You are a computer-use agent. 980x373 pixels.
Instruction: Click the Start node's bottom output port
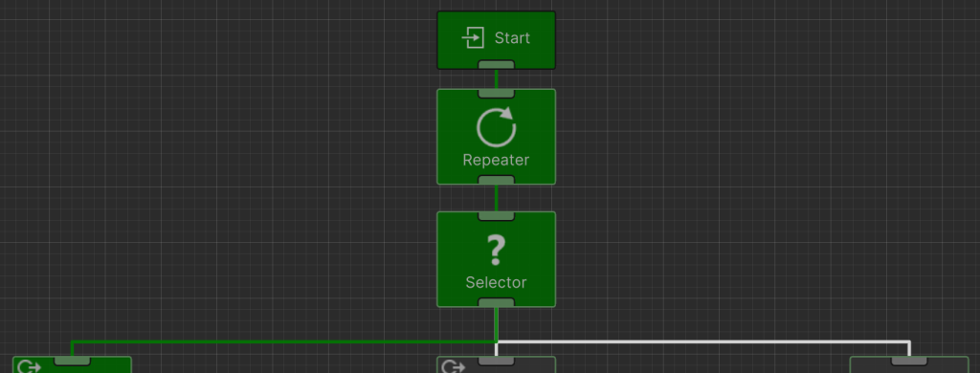[x=497, y=64]
